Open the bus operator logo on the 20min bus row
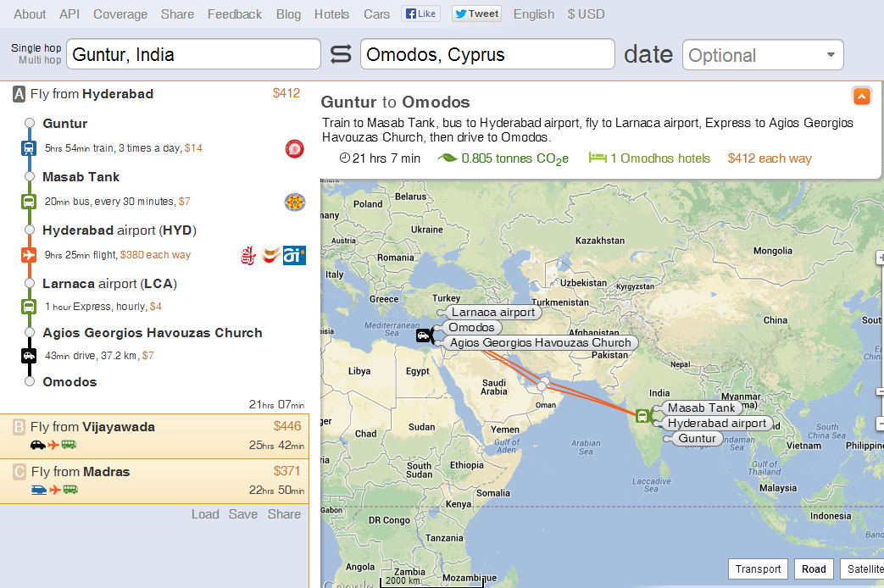Screen dimensions: 884x588 295,202
